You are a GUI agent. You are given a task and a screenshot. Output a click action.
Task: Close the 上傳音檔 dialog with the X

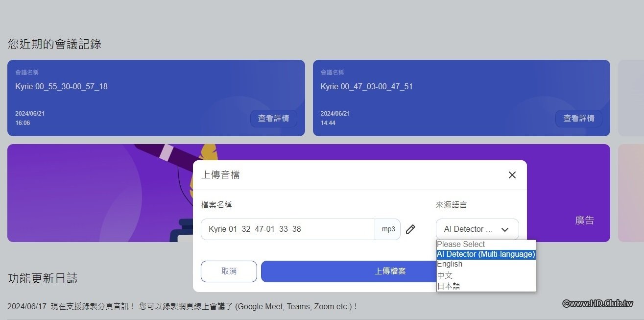tap(512, 174)
